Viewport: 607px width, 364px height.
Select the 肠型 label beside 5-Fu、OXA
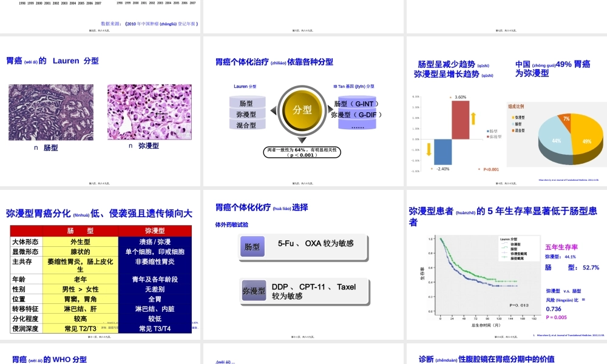[x=252, y=246]
